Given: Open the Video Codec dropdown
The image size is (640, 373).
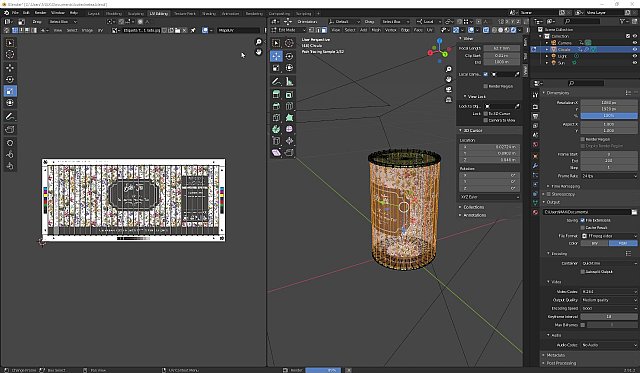Looking at the screenshot, I should pos(609,291).
